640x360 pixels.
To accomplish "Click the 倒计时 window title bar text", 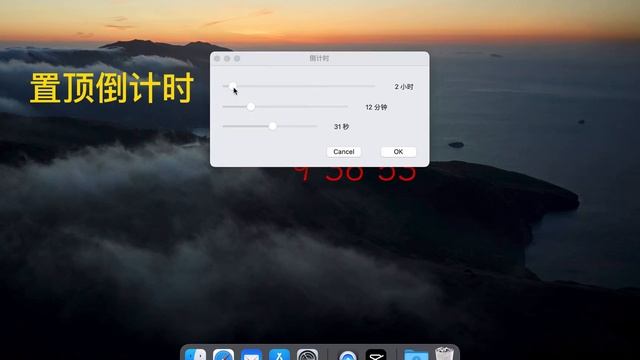I will 319,58.
